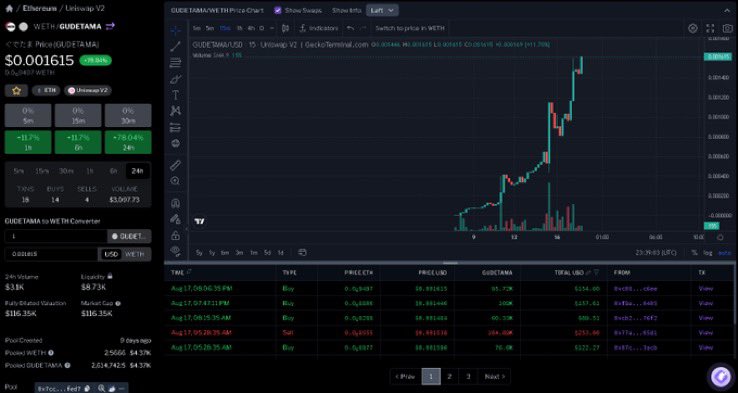Select the 4h chart interval
738x393 pixels.
tap(251, 28)
